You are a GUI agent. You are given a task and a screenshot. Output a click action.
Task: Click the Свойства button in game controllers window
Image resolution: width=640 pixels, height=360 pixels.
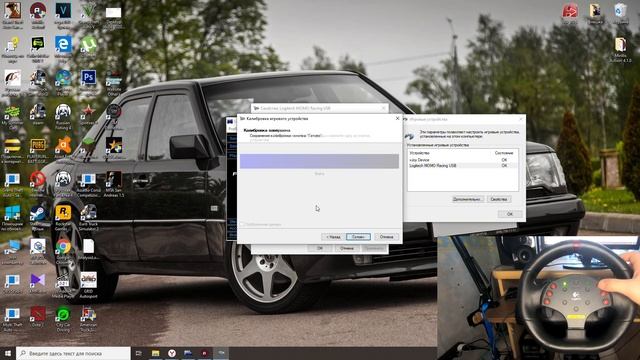(498, 199)
